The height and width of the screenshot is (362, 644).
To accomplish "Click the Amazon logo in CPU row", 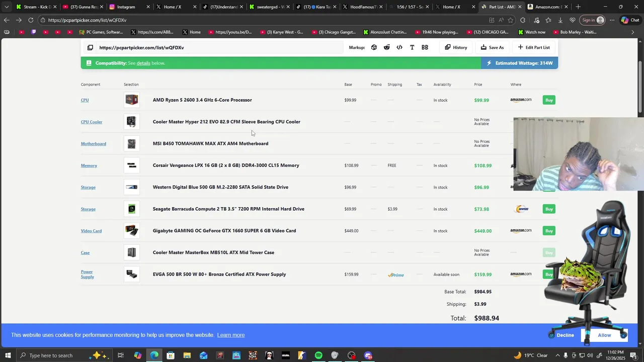I will [521, 100].
